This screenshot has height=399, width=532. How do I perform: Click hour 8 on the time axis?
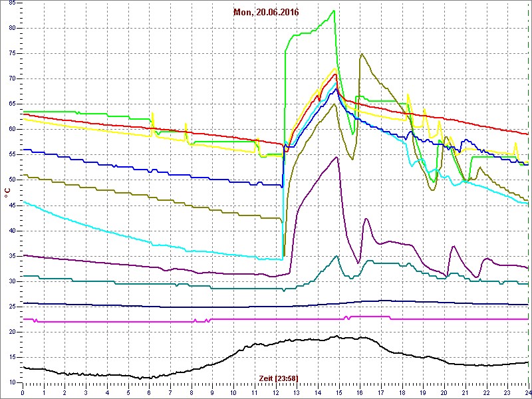(192, 392)
